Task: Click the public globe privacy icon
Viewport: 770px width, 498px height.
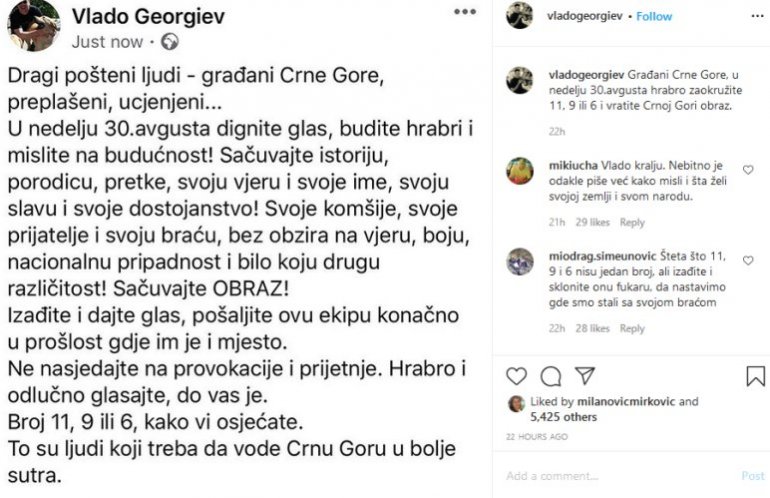Action: (170, 42)
